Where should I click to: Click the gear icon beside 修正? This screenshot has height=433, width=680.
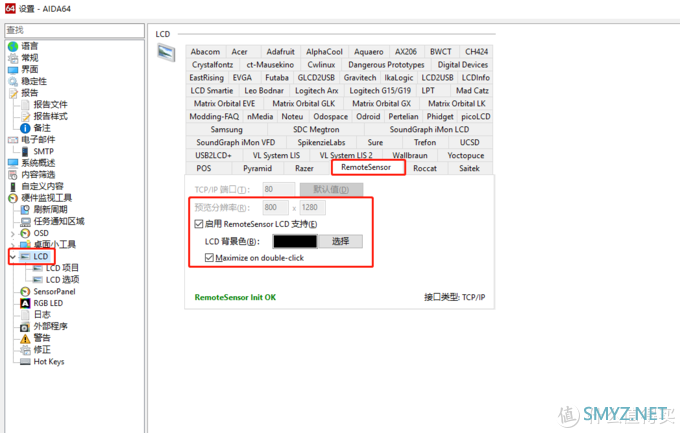25,350
